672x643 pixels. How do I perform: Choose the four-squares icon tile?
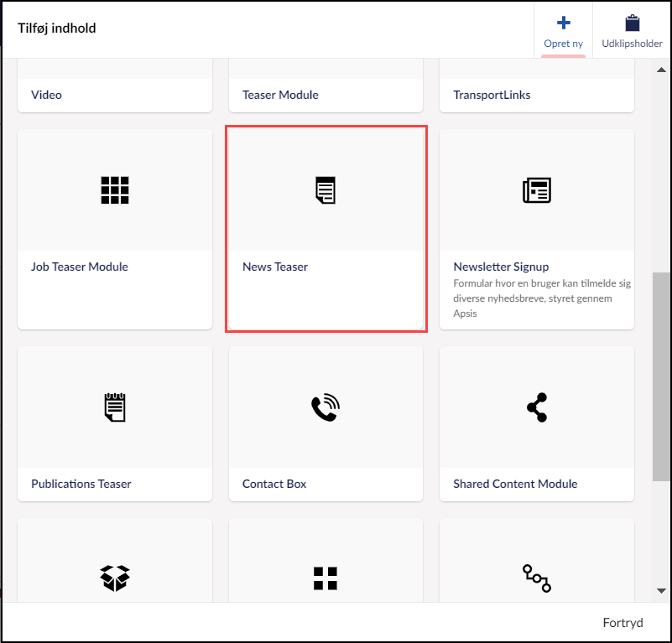(326, 578)
